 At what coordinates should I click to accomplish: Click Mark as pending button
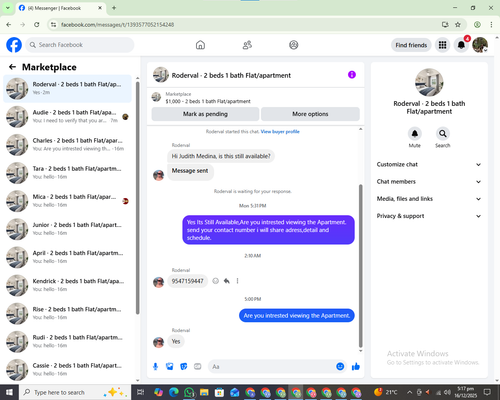tap(205, 114)
